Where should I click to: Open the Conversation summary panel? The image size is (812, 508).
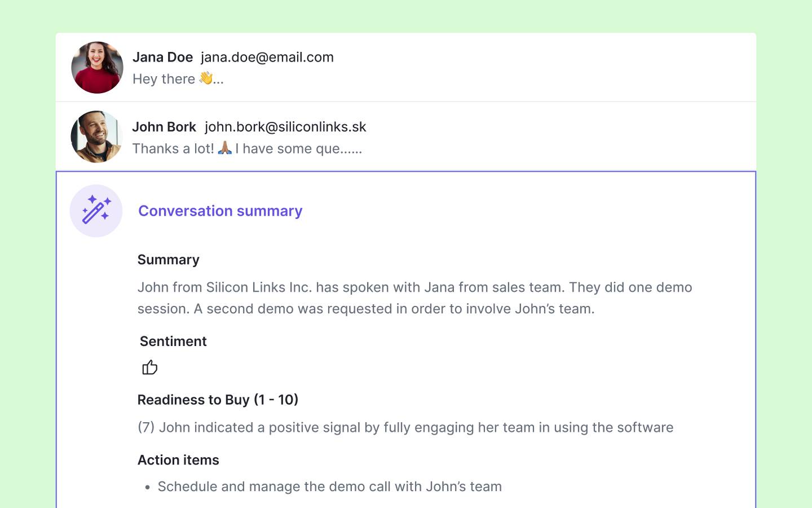[220, 211]
